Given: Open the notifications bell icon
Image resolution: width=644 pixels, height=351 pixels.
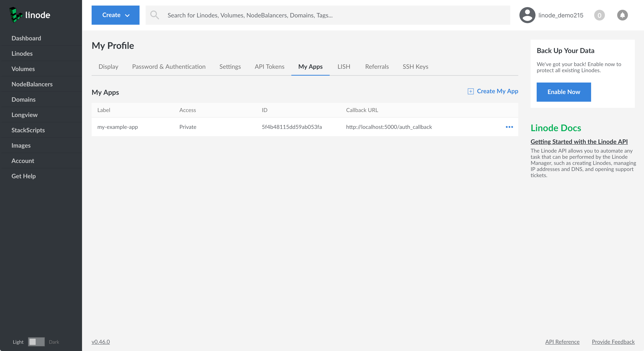Looking at the screenshot, I should click(622, 15).
